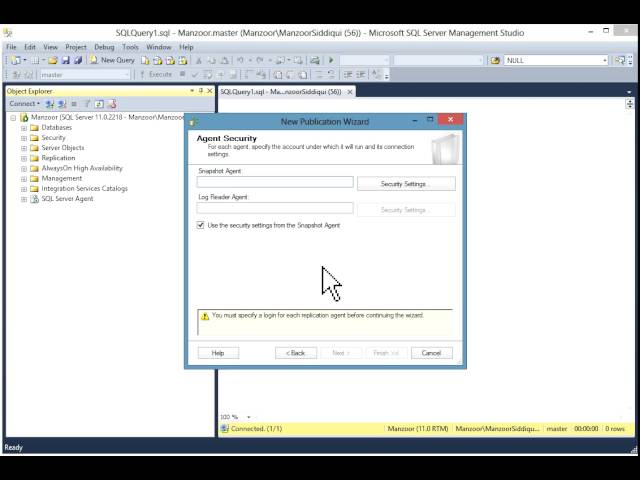Open the Debug menu
This screenshot has width=640, height=480.
104,47
